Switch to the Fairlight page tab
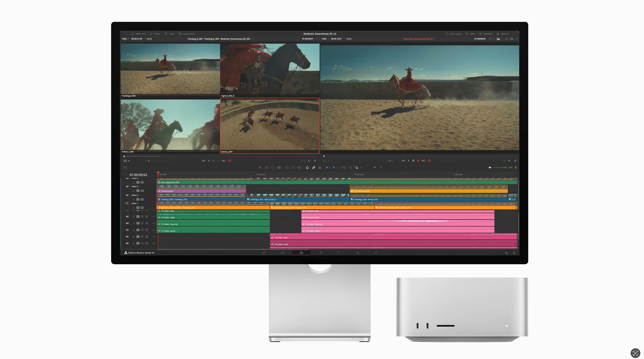The height and width of the screenshot is (359, 644). pyautogui.click(x=357, y=253)
